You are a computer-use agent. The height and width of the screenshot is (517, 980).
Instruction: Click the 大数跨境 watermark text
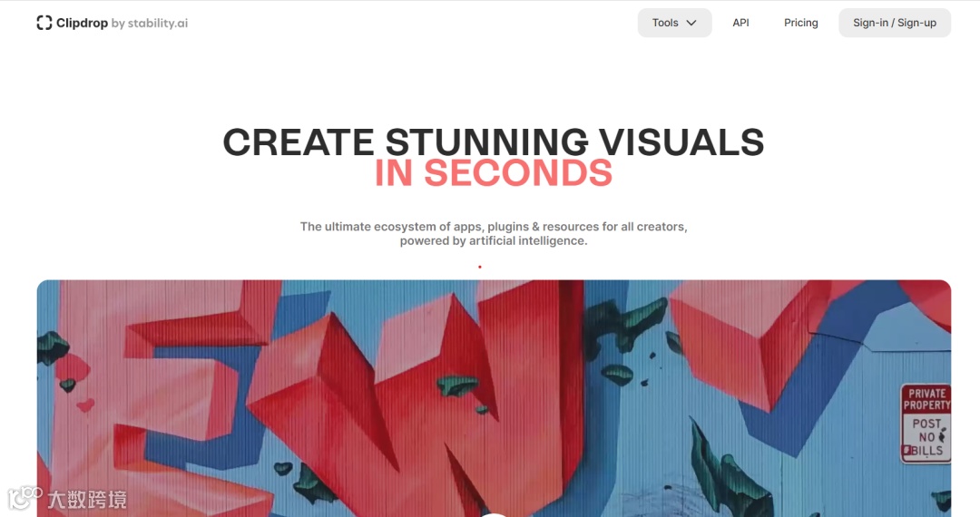coord(87,500)
